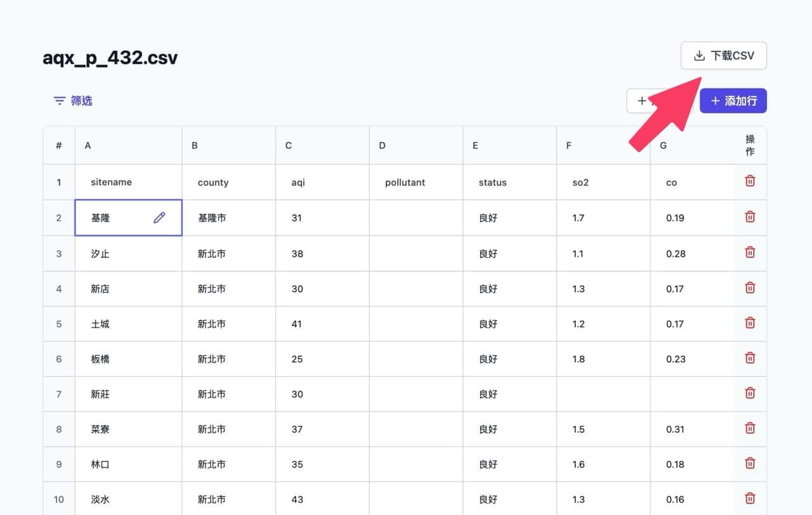Click co value 0.31 in row 8

coord(692,429)
